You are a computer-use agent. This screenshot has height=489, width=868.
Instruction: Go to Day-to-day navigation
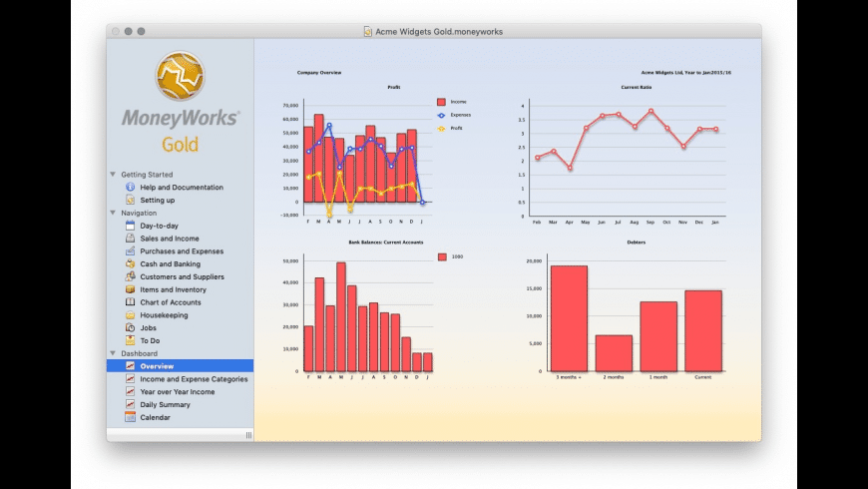(159, 226)
